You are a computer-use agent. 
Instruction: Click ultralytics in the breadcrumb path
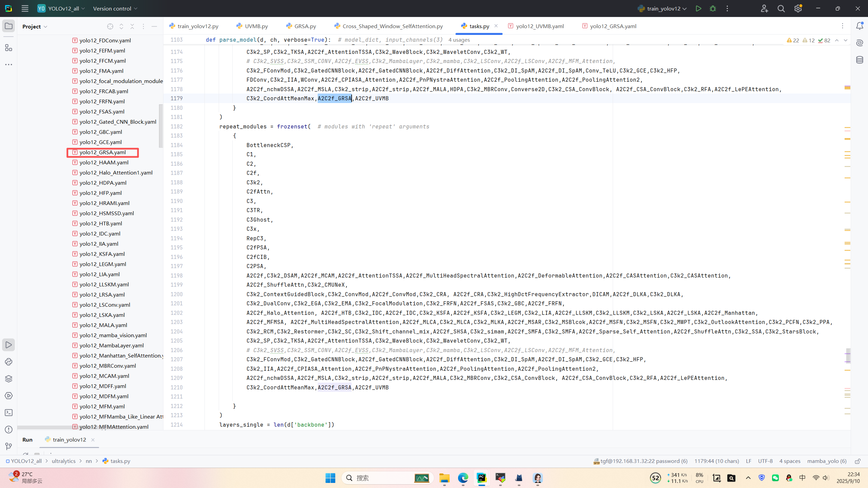pyautogui.click(x=64, y=461)
